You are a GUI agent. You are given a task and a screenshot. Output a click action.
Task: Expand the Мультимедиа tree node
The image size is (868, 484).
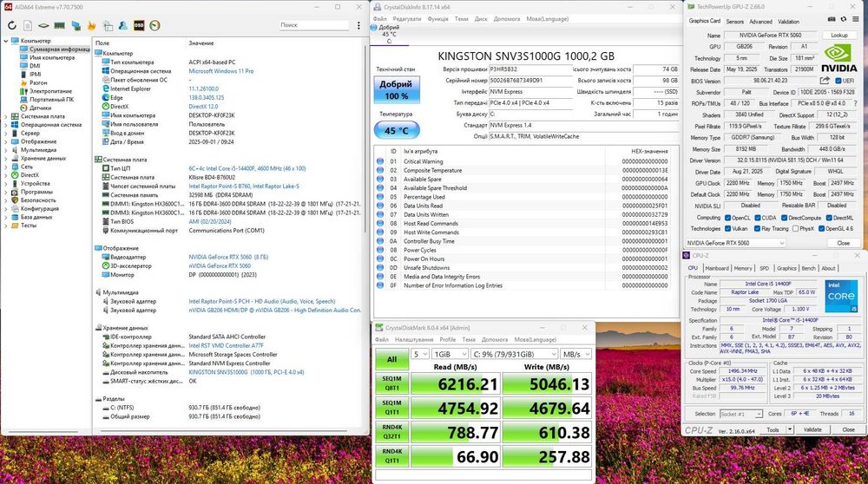click(5, 150)
